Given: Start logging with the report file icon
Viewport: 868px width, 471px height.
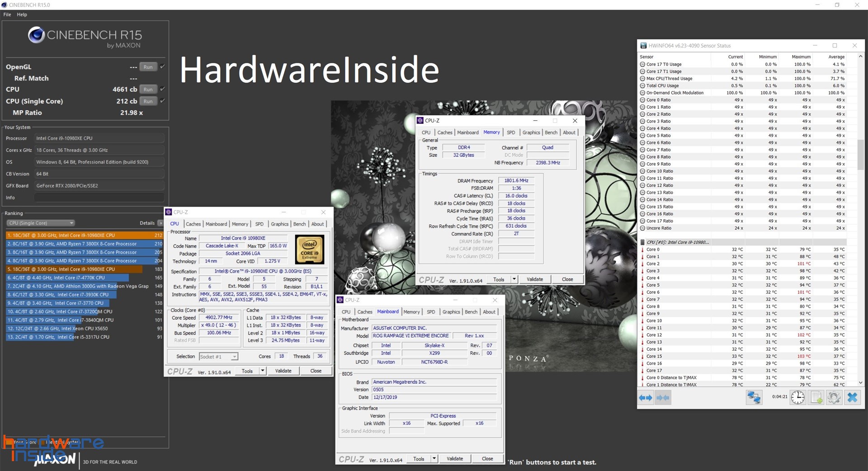Looking at the screenshot, I should point(816,397).
